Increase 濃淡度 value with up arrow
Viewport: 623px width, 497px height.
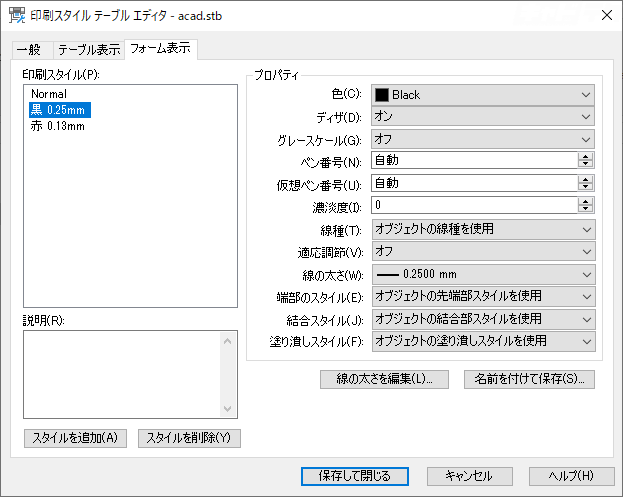[585, 201]
